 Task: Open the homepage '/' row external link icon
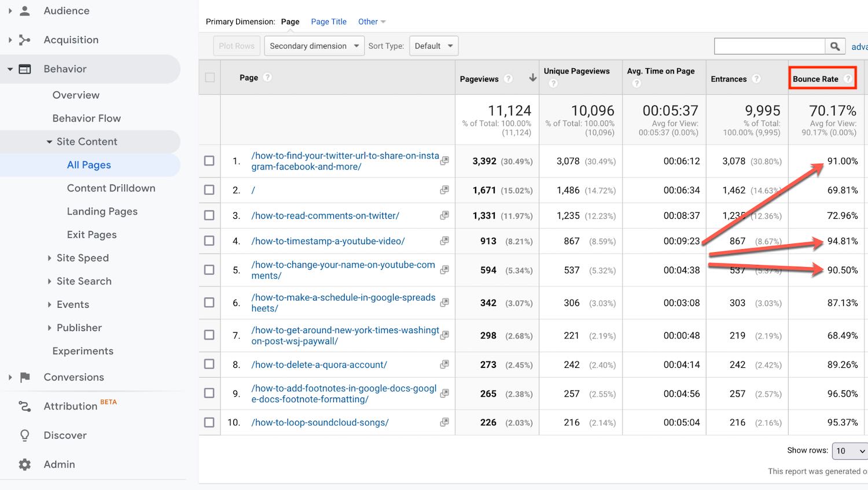pos(444,190)
